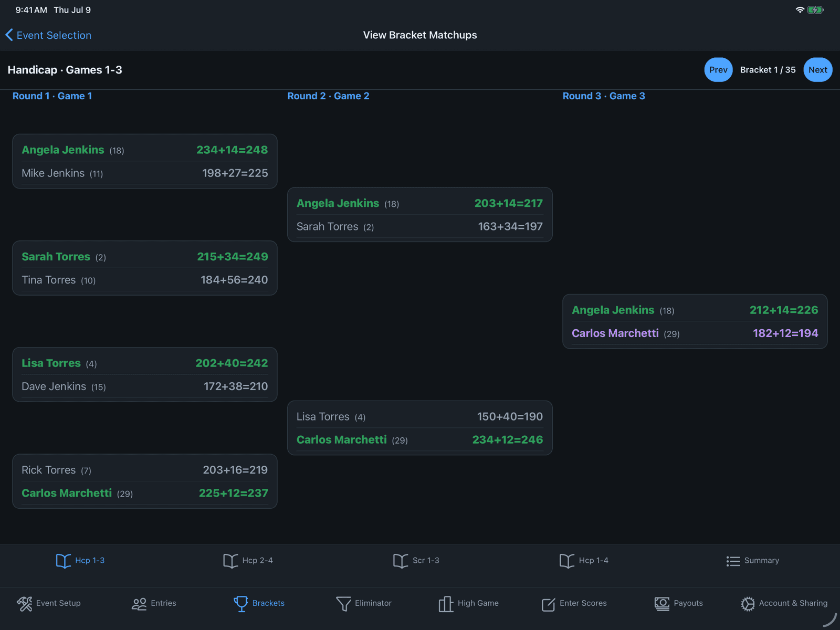This screenshot has height=630, width=840.
Task: Open Entries people icon
Action: point(139,604)
